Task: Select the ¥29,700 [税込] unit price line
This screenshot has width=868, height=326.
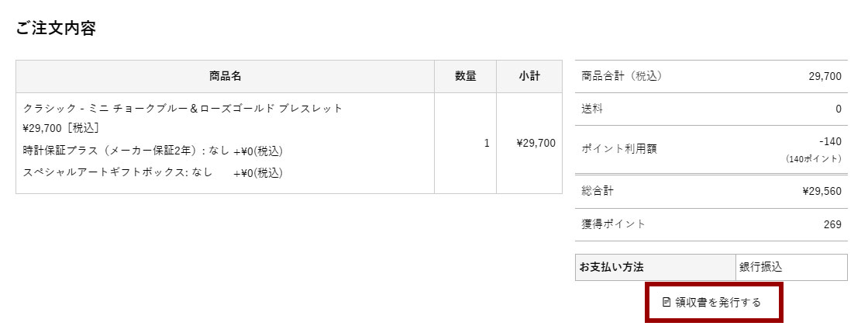Action: (61, 127)
